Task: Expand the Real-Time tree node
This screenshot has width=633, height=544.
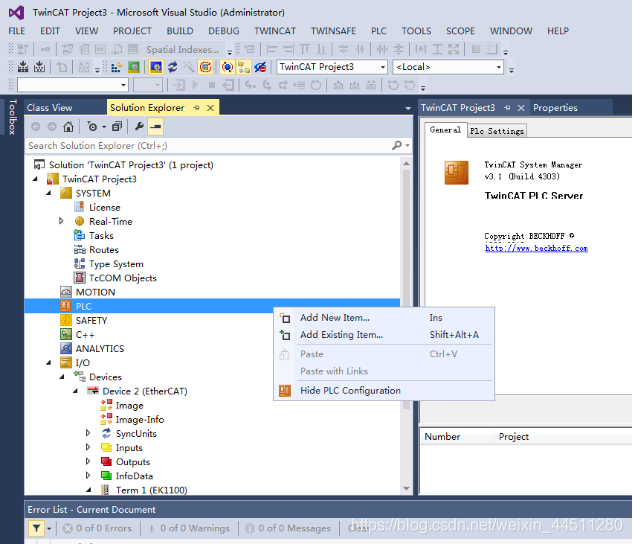Action: (x=61, y=221)
